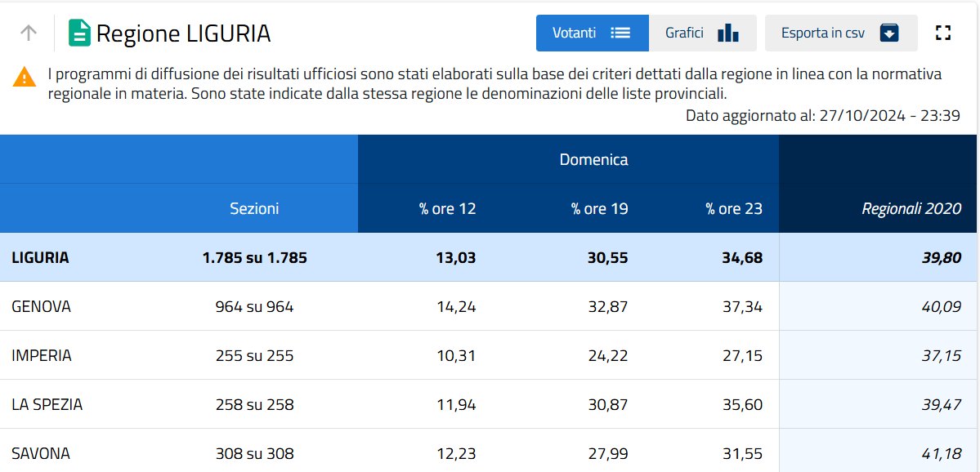Enter fullscreen with the expand icon
The image size is (980, 472).
click(943, 33)
